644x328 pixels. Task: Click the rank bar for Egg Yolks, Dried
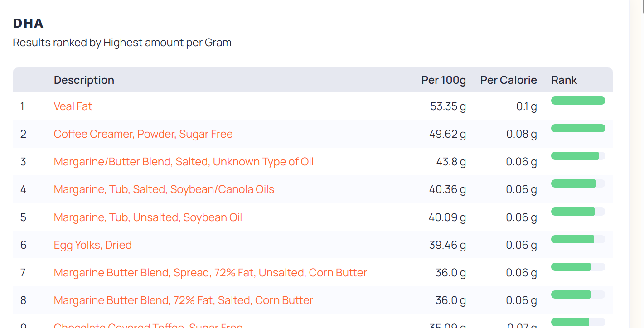coord(578,239)
